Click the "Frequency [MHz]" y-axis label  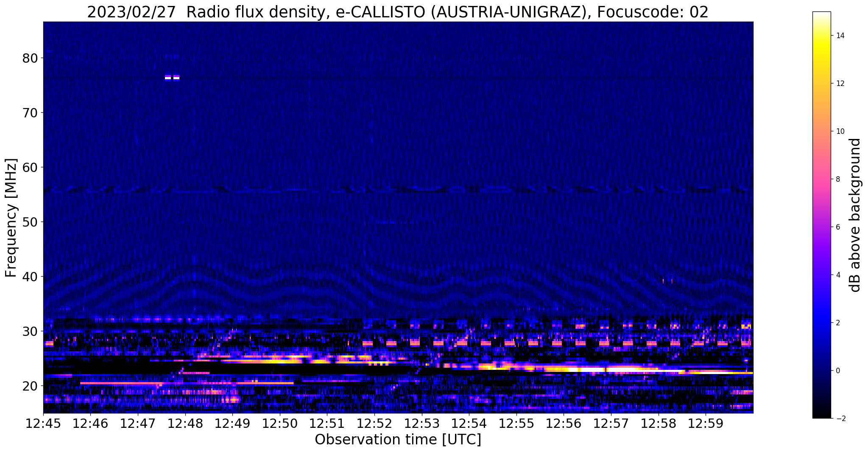click(11, 218)
